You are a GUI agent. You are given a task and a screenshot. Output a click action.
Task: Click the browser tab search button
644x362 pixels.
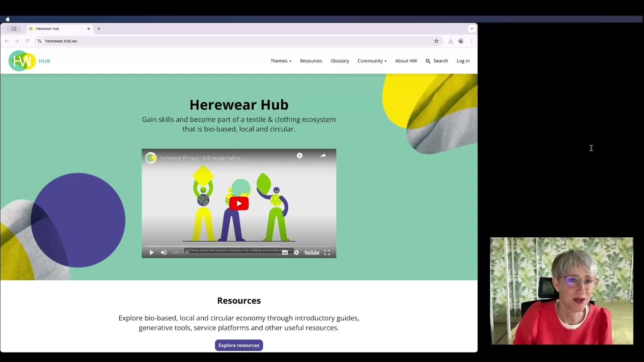(14, 29)
